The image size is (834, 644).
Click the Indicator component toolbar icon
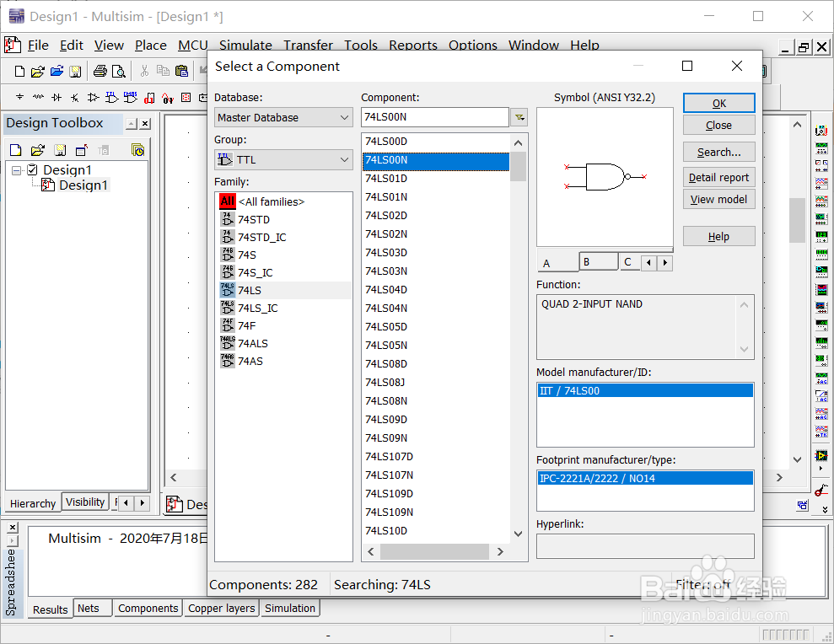(x=186, y=97)
